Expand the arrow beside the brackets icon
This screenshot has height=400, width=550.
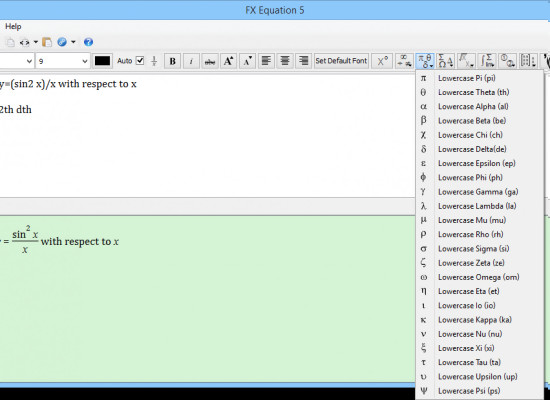tap(35, 42)
